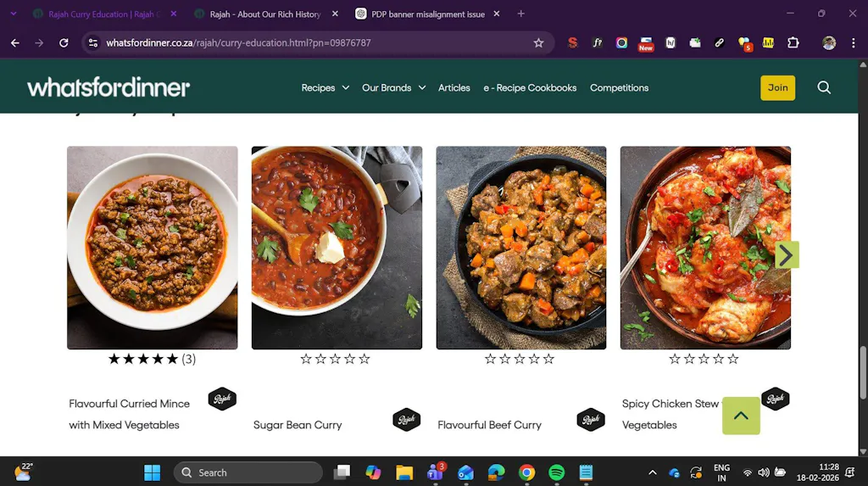The width and height of the screenshot is (868, 486).
Task: Click the site info icon in address bar
Action: (93, 42)
